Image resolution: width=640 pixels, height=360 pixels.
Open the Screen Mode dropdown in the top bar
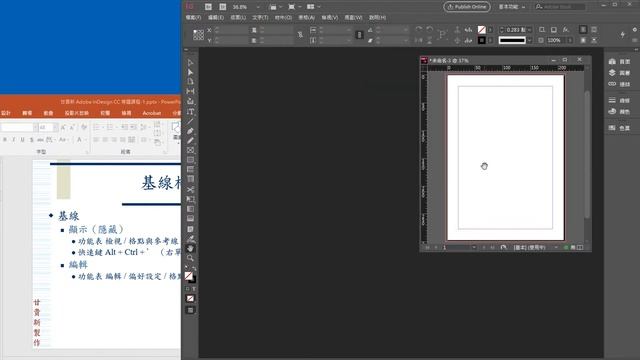pyautogui.click(x=294, y=7)
